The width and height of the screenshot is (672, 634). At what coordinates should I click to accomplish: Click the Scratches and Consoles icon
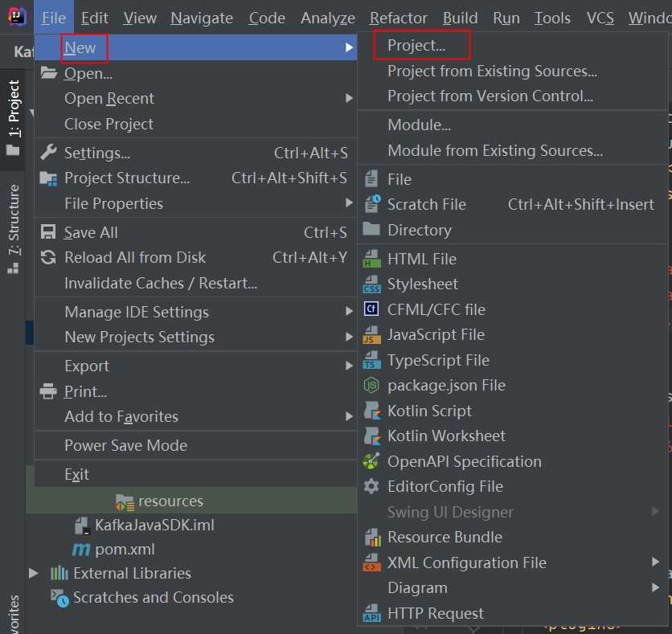click(59, 598)
